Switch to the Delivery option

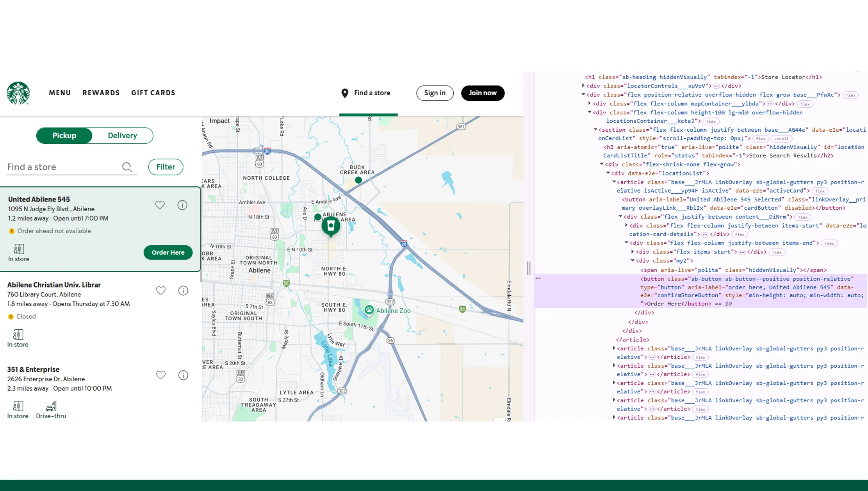point(122,136)
